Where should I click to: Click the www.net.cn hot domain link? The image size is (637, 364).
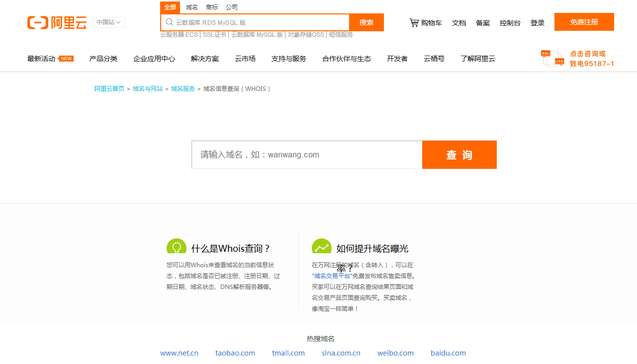179,353
